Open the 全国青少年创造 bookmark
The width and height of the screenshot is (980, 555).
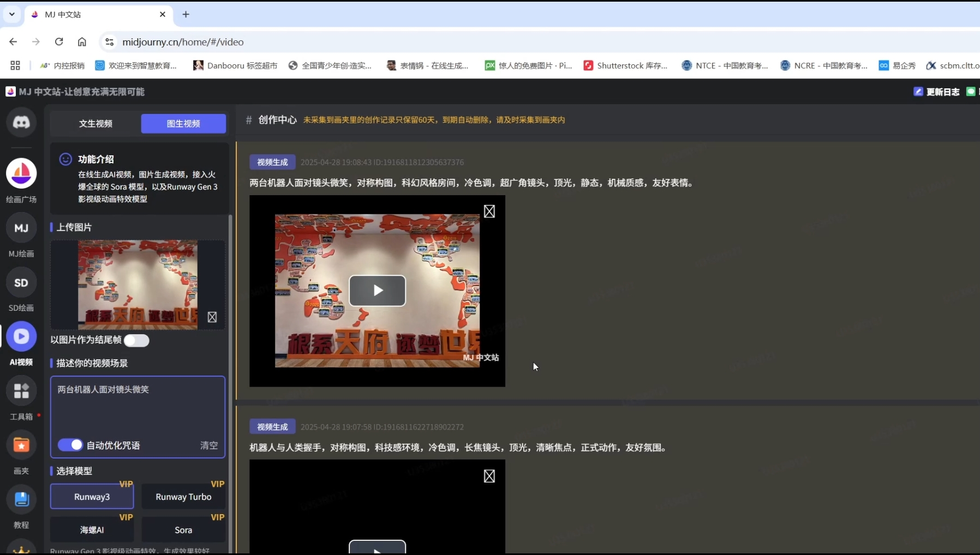pyautogui.click(x=330, y=65)
